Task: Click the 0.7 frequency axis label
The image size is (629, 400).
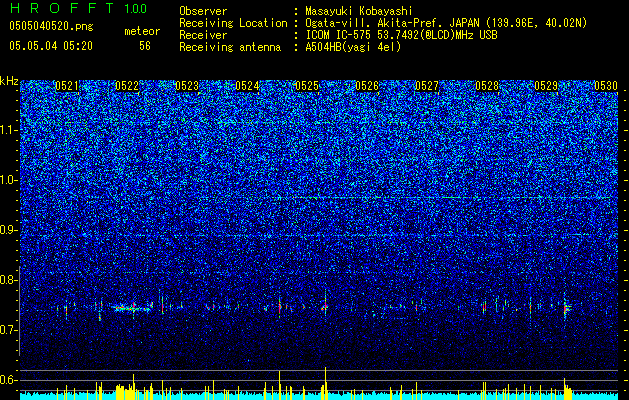Action: click(x=8, y=330)
